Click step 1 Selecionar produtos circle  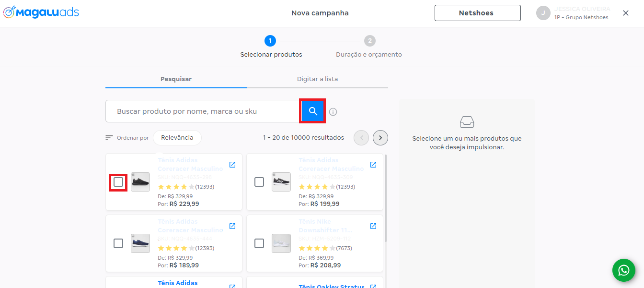click(x=270, y=41)
